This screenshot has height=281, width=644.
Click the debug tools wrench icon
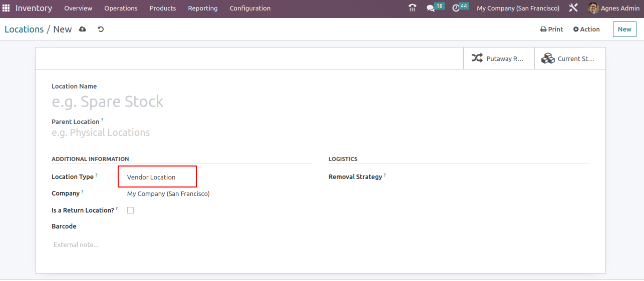tap(573, 8)
